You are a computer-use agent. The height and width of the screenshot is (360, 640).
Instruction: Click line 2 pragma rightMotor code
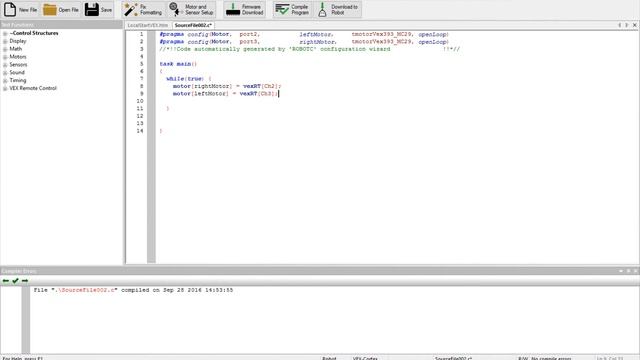[x=304, y=42]
